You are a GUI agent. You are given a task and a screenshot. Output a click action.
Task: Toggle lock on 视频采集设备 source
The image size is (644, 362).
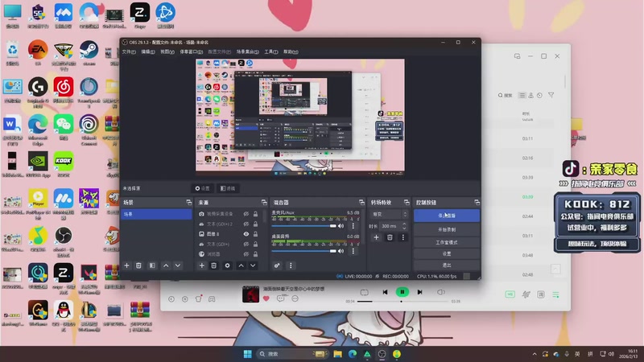[x=255, y=214]
